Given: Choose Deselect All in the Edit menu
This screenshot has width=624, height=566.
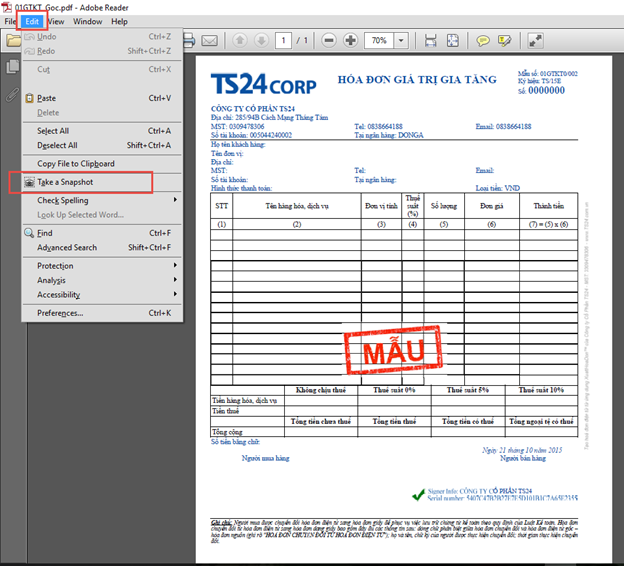Looking at the screenshot, I should [102, 145].
